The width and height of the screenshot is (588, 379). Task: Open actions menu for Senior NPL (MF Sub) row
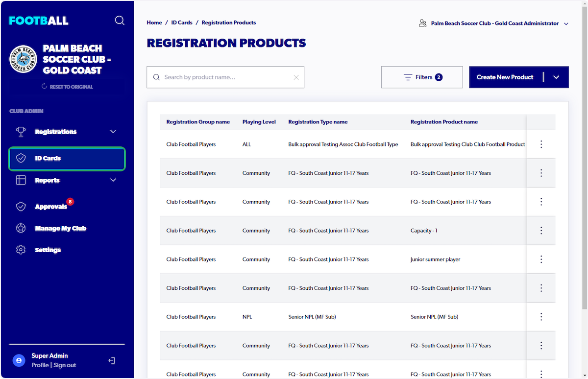point(541,317)
